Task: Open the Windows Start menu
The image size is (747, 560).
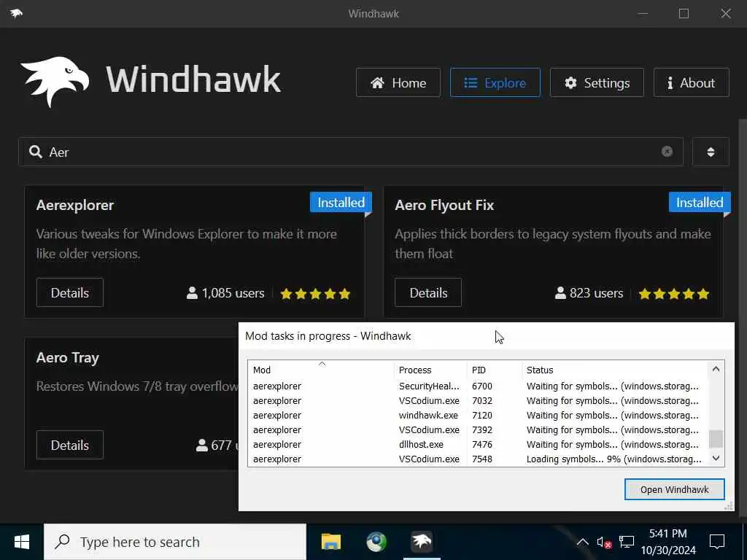Action: click(21, 542)
